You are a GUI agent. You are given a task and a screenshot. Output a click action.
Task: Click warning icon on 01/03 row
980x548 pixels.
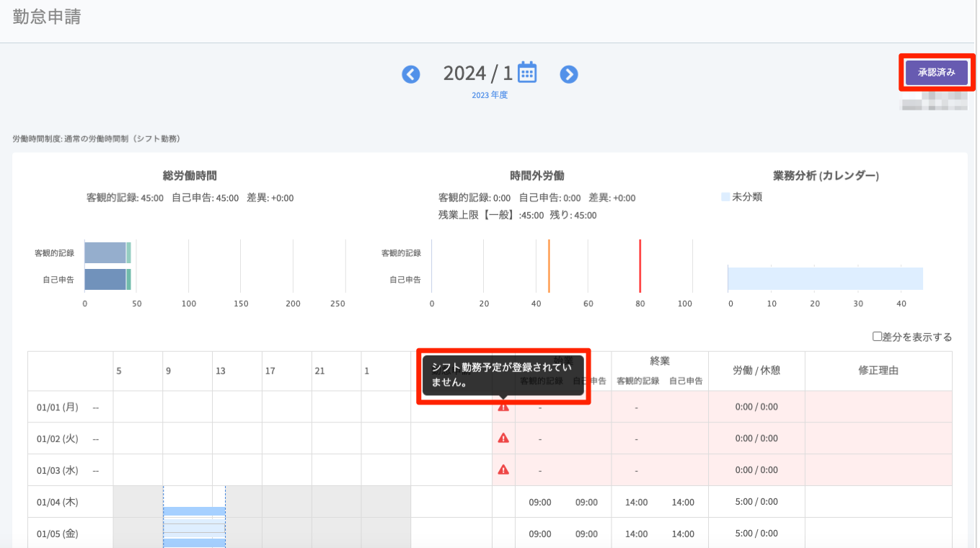coord(503,470)
